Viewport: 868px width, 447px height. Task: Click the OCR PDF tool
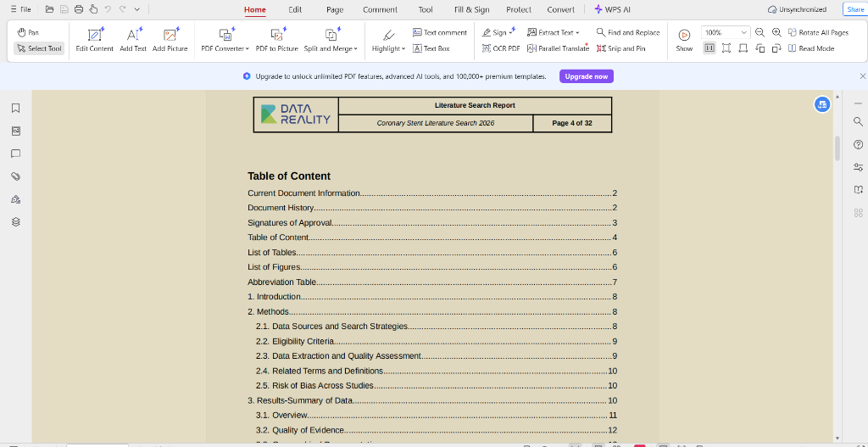[501, 48]
